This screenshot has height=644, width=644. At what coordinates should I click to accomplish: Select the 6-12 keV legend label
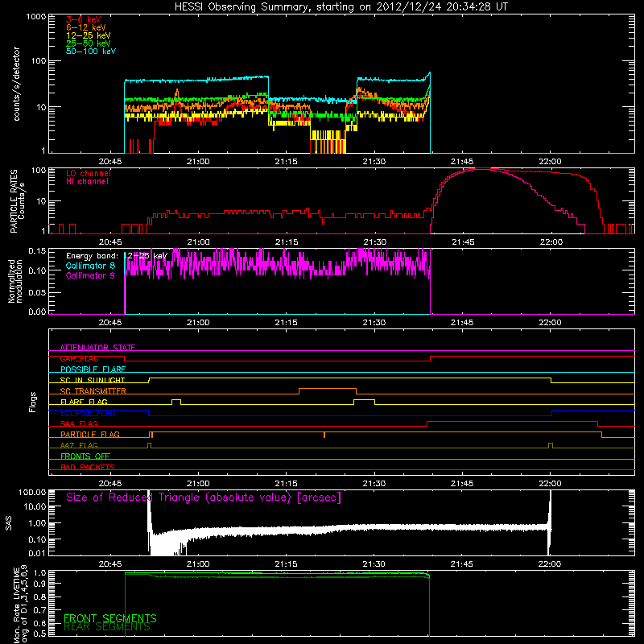point(86,27)
